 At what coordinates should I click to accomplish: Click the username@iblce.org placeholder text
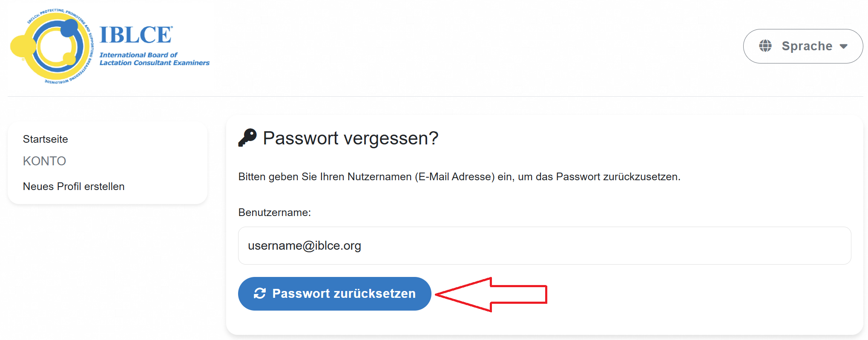(x=305, y=246)
